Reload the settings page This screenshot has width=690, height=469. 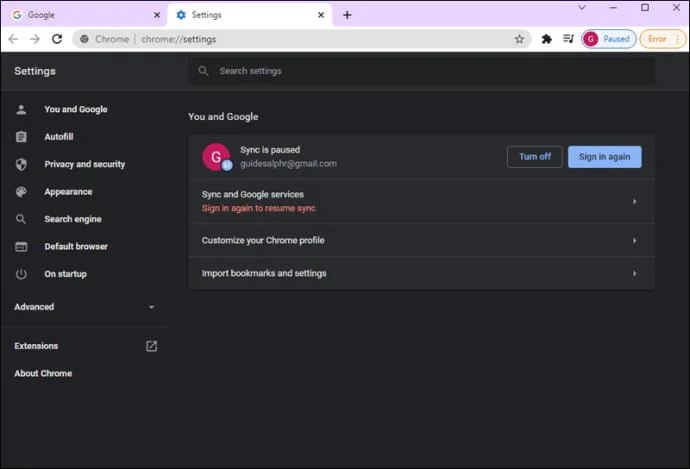pyautogui.click(x=57, y=39)
